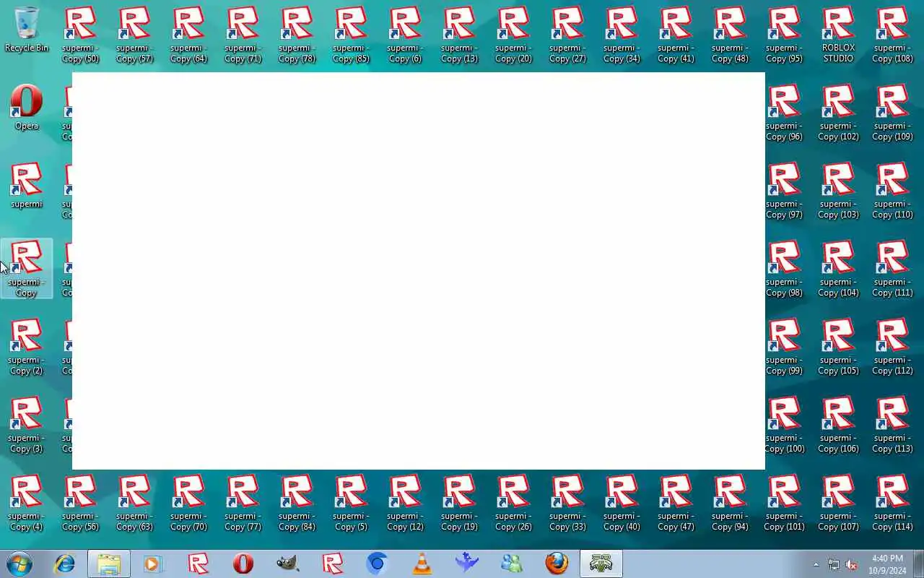924x578 pixels.
Task: Select supermi - Copy (110) icon
Action: point(892,191)
